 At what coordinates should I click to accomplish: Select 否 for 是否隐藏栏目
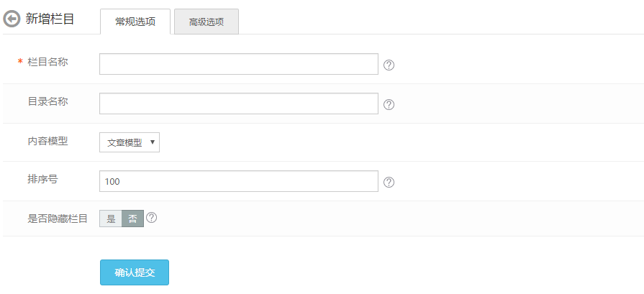[132, 219]
